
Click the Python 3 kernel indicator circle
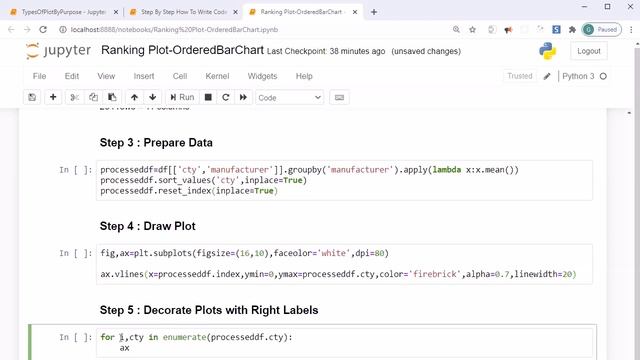(603, 76)
